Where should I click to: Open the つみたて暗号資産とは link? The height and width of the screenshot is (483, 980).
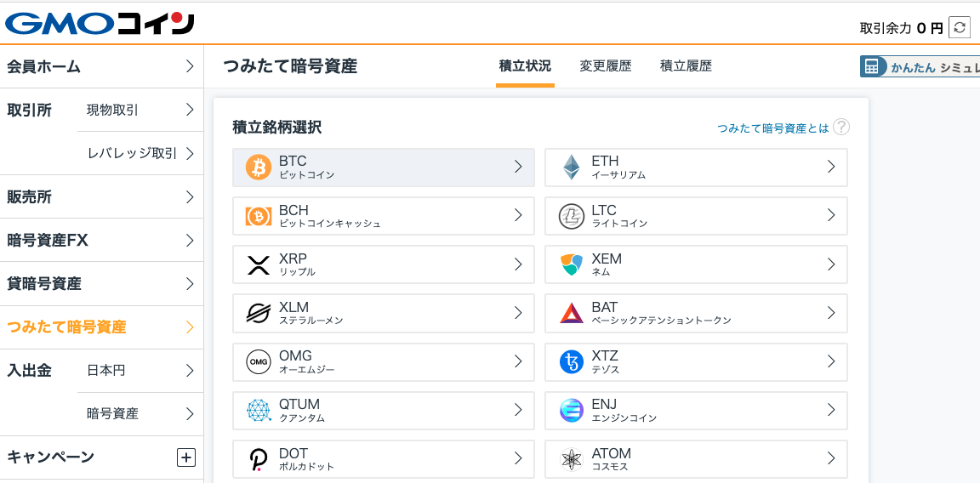click(773, 128)
